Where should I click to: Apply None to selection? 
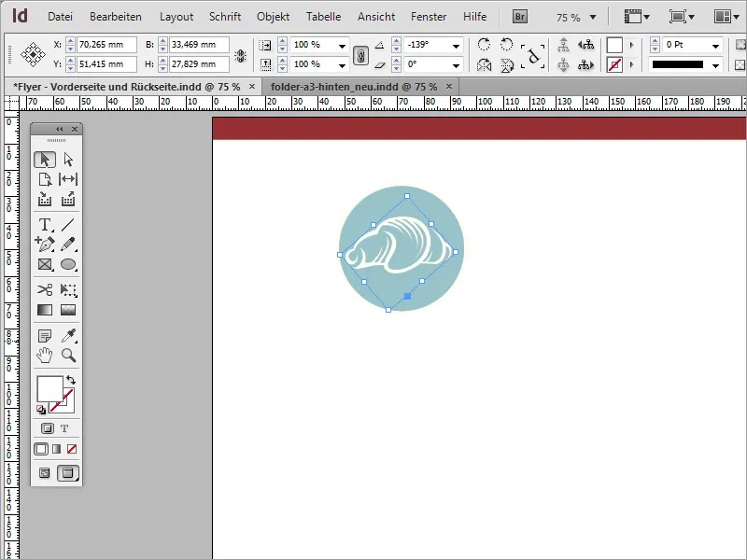coord(72,449)
